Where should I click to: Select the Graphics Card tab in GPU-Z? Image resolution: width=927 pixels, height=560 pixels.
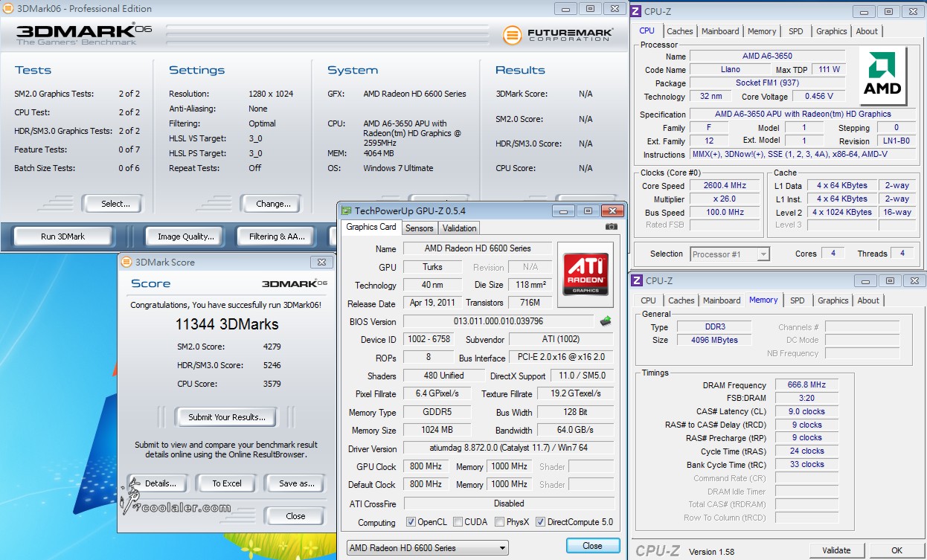[x=371, y=227]
